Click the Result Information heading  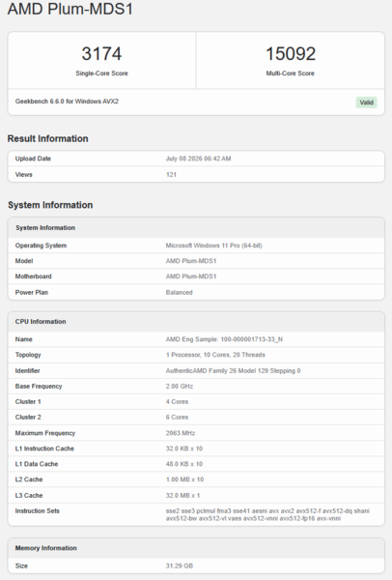(48, 138)
